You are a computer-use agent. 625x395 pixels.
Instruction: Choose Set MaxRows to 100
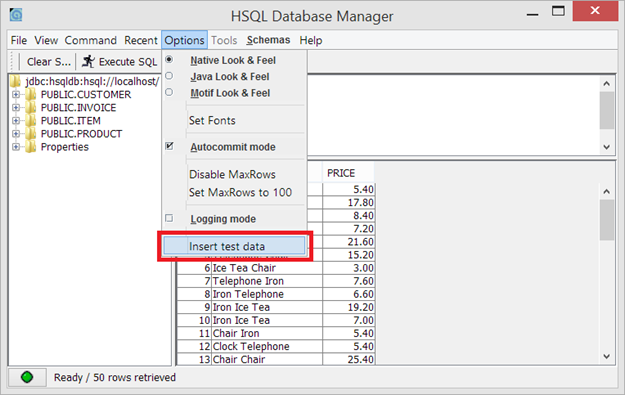[x=234, y=193]
